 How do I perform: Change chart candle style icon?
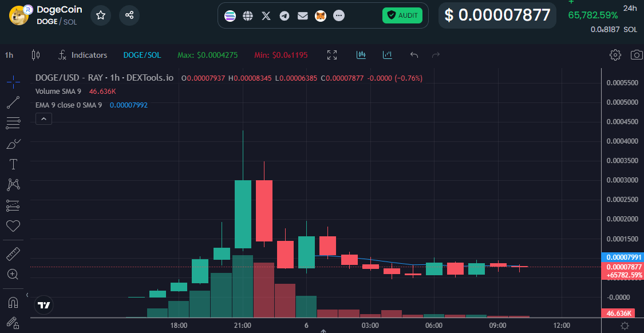[x=35, y=55]
